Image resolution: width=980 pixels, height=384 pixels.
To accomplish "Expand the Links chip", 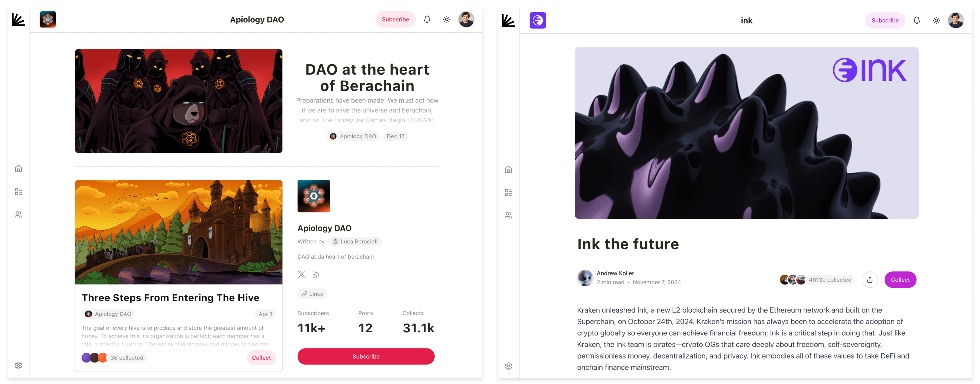I will [x=312, y=294].
